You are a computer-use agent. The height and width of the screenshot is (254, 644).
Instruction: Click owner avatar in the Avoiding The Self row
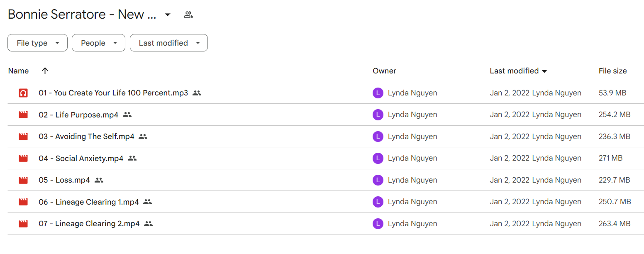tap(378, 137)
